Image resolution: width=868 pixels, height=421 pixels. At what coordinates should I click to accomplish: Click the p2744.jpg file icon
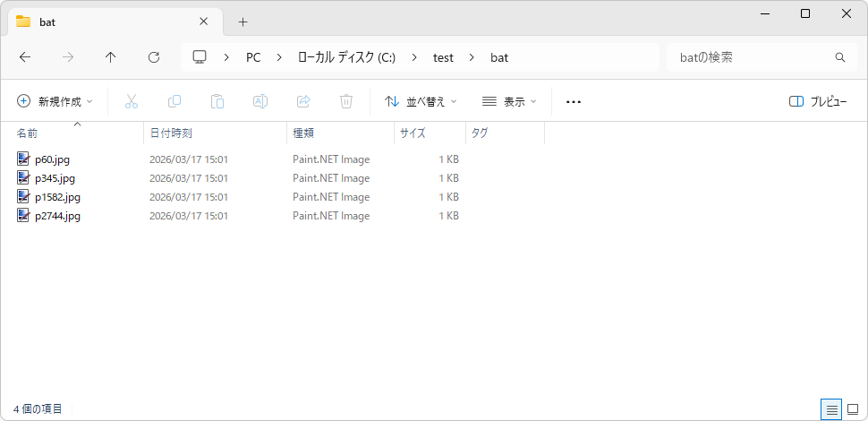click(x=22, y=216)
